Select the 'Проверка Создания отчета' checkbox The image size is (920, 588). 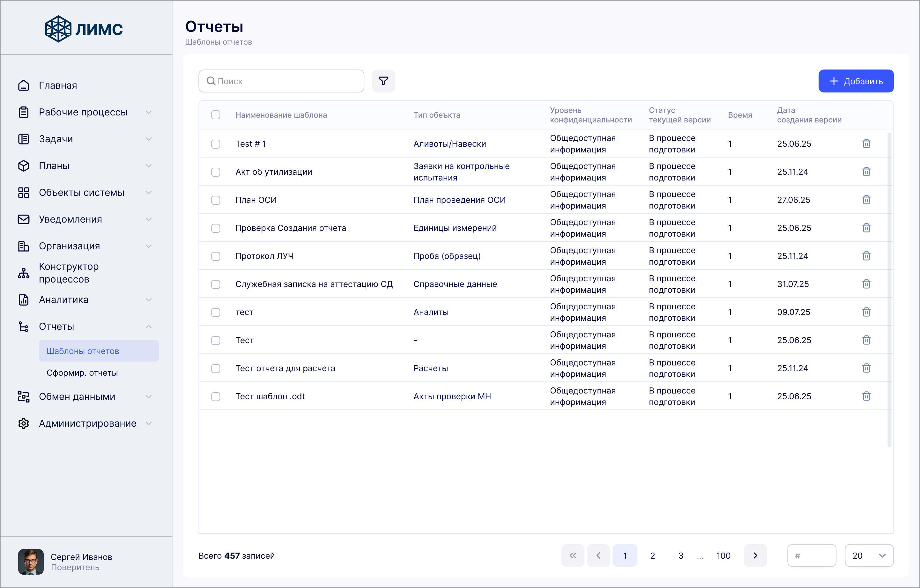pos(216,228)
